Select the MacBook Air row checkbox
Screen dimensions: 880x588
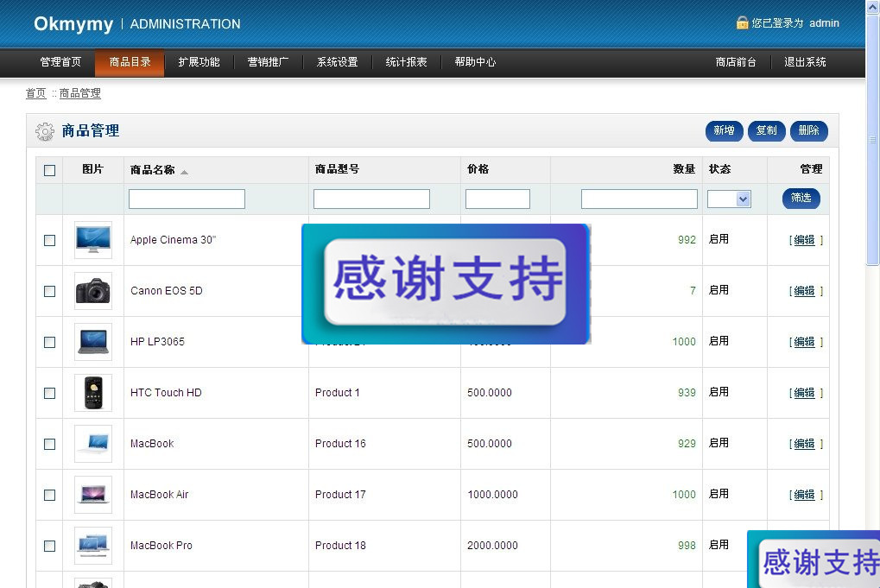click(x=49, y=495)
